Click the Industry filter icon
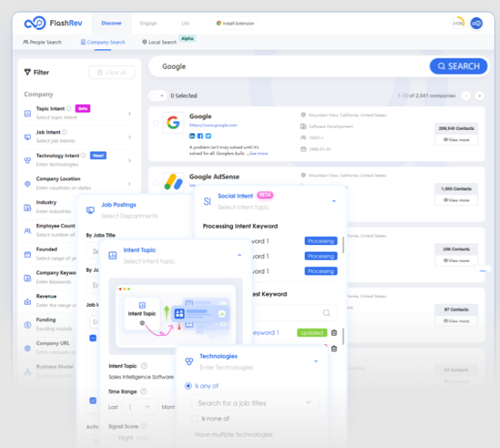The image size is (500, 448). pos(28,208)
